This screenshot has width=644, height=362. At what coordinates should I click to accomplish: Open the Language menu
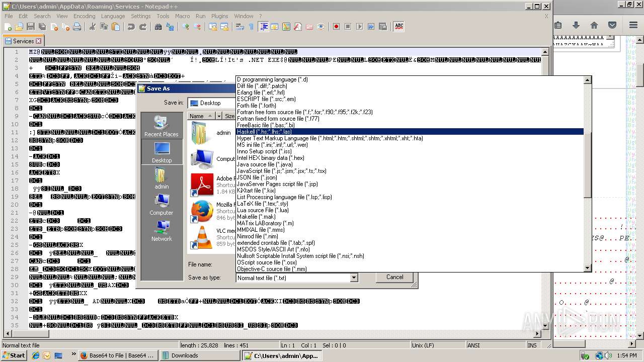(113, 16)
